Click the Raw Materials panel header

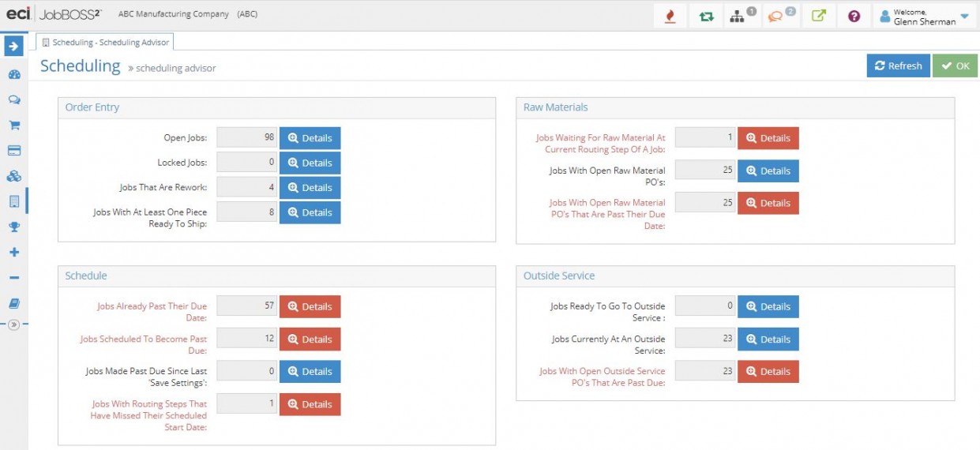(x=735, y=107)
